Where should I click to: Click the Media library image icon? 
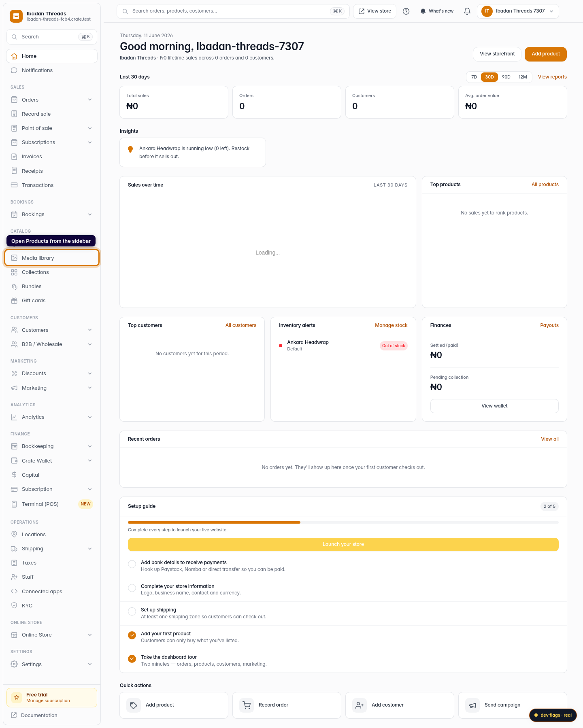click(14, 258)
